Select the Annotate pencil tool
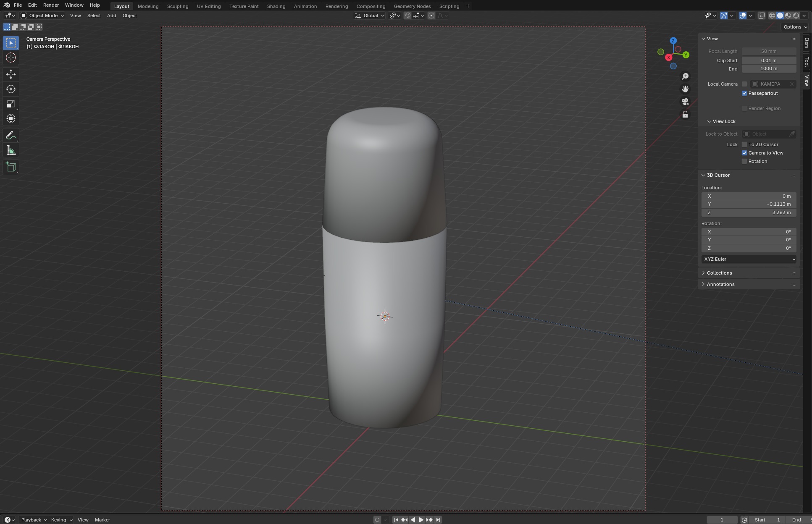This screenshot has height=524, width=812. 11,135
